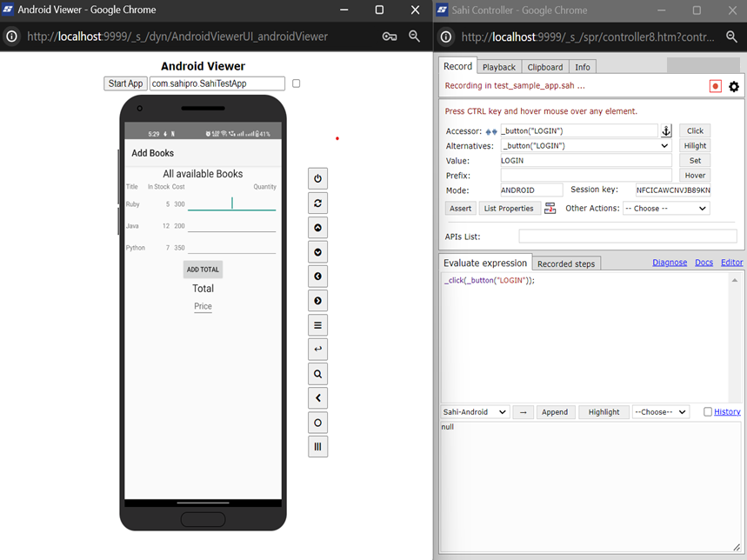The height and width of the screenshot is (560, 747).
Task: Open the Other Actions dropdown
Action: [665, 209]
